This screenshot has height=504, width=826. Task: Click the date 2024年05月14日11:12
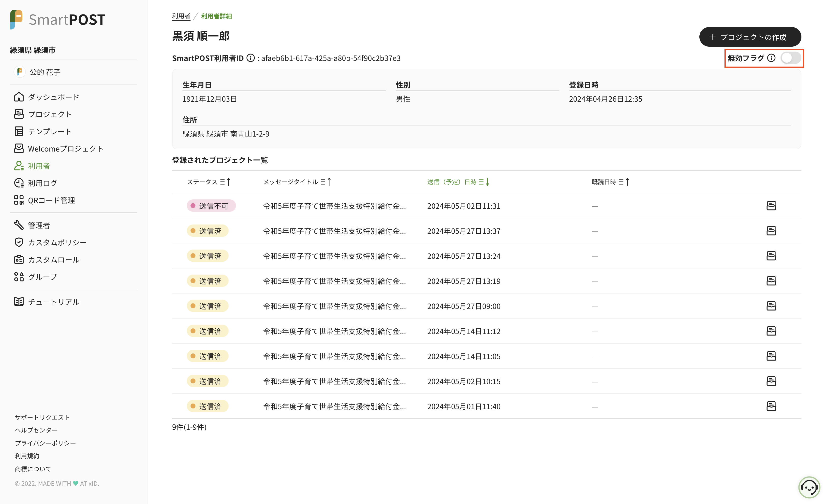tap(464, 331)
